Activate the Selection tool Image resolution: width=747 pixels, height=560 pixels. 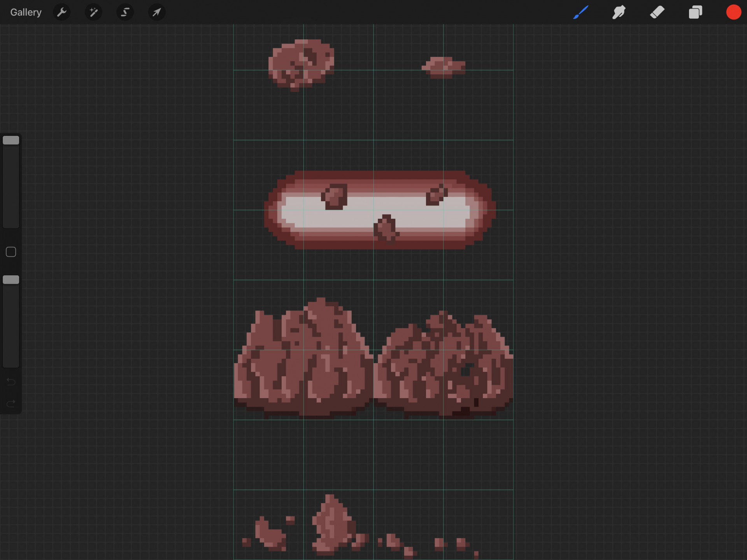pyautogui.click(x=125, y=12)
